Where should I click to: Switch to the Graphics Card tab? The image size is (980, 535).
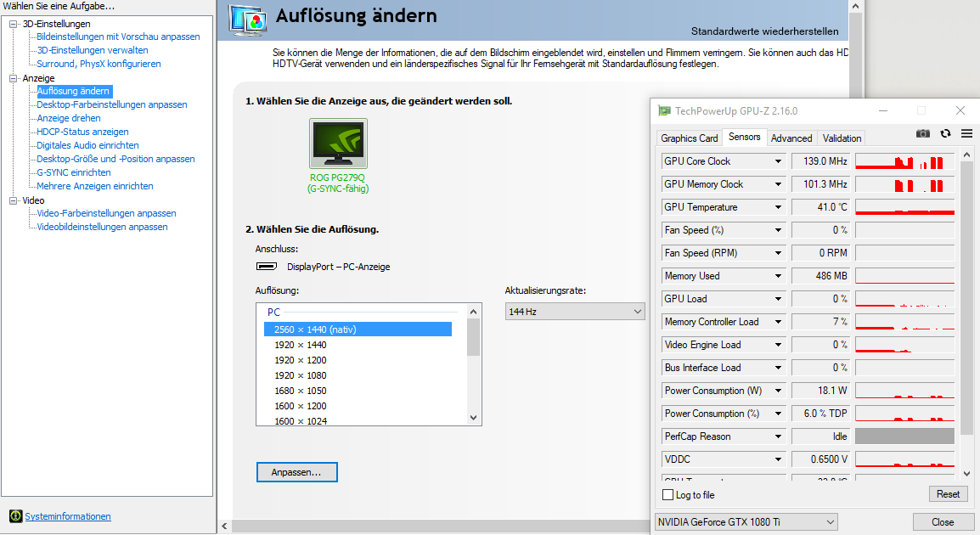(690, 138)
